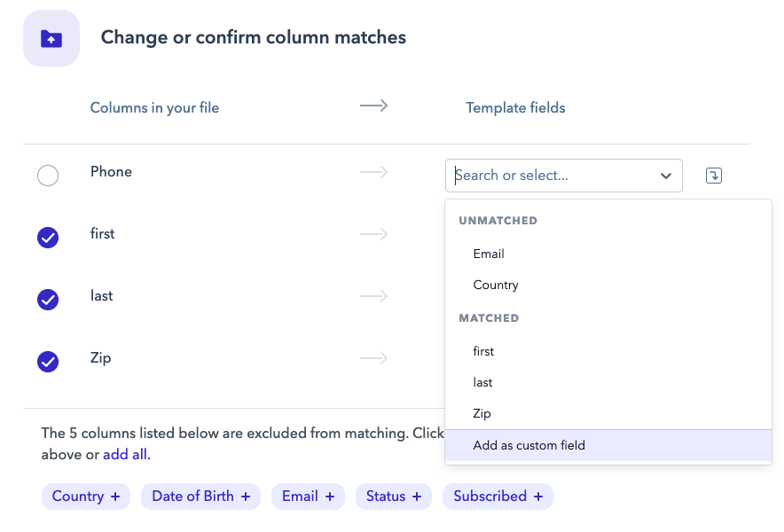Select 'Add as custom field' option

click(529, 445)
